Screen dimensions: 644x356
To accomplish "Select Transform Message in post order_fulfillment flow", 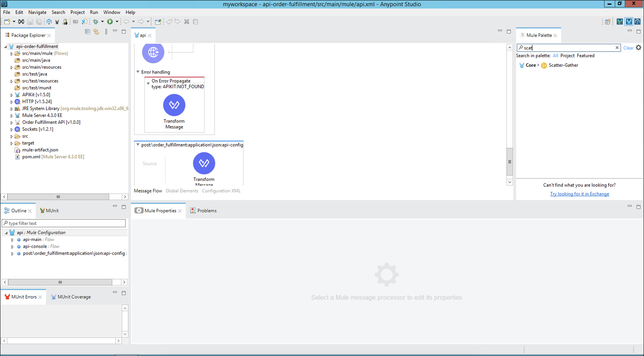I will point(204,163).
